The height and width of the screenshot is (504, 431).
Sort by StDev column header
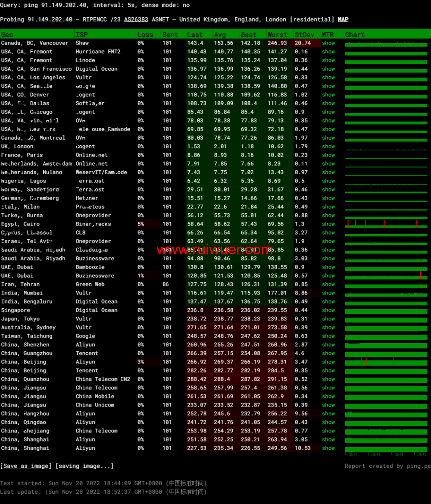point(304,34)
